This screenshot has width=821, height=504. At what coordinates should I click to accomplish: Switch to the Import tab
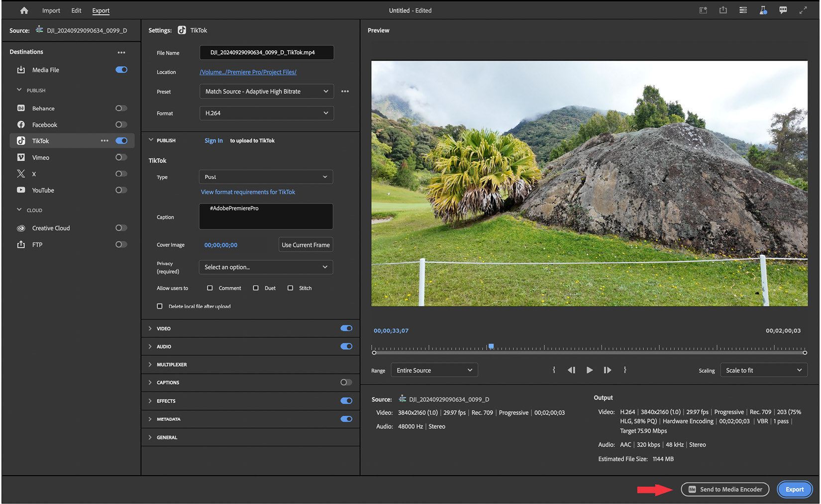click(51, 10)
